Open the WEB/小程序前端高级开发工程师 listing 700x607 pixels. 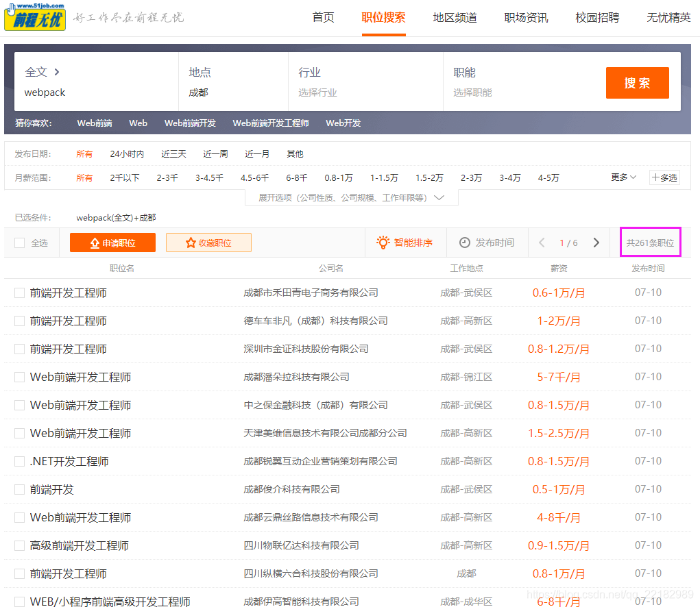coord(110,602)
